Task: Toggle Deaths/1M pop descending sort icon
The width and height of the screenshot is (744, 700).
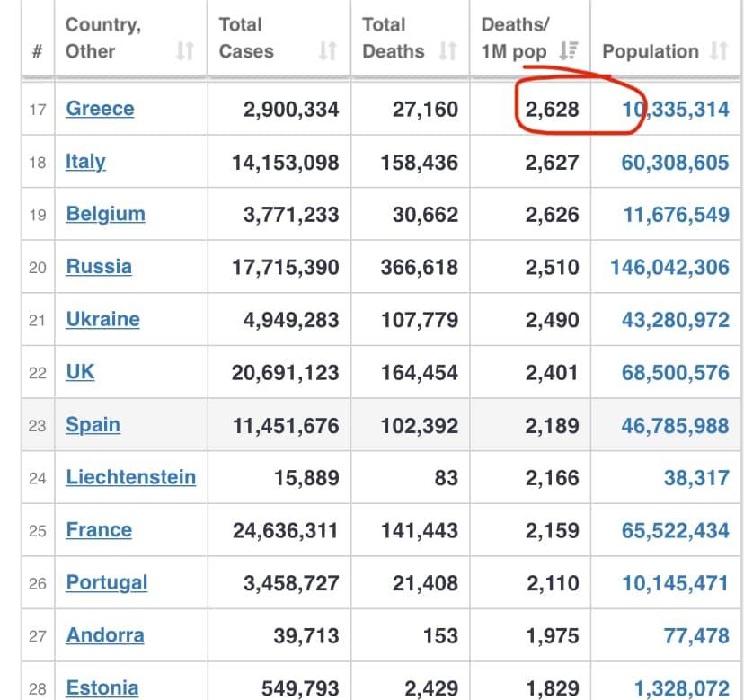Action: coord(568,51)
